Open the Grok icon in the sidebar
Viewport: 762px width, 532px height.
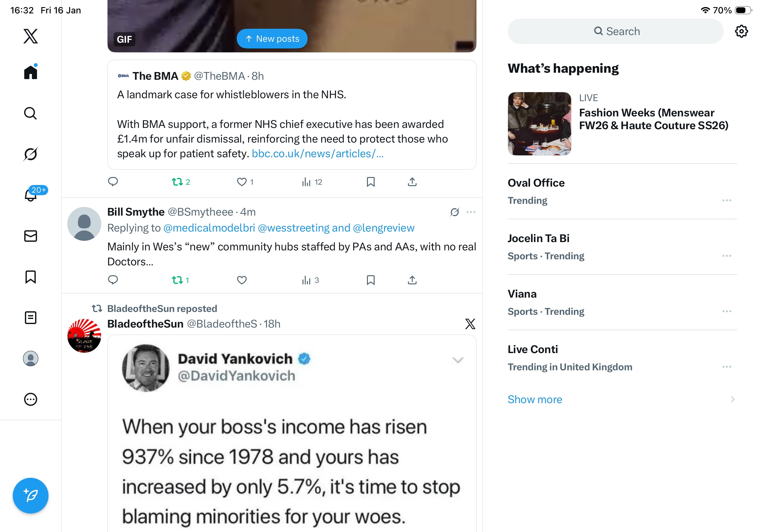point(31,154)
